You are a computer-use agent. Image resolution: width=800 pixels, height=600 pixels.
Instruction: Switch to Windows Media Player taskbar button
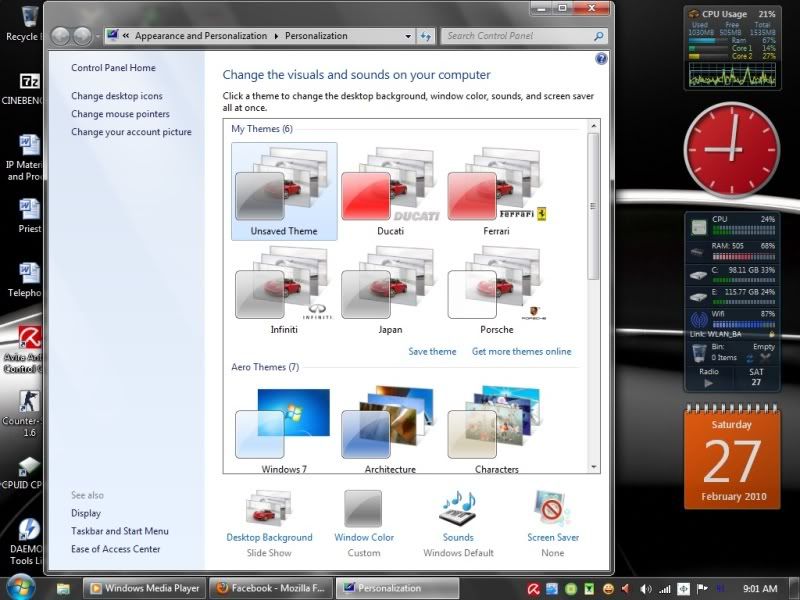pos(144,588)
